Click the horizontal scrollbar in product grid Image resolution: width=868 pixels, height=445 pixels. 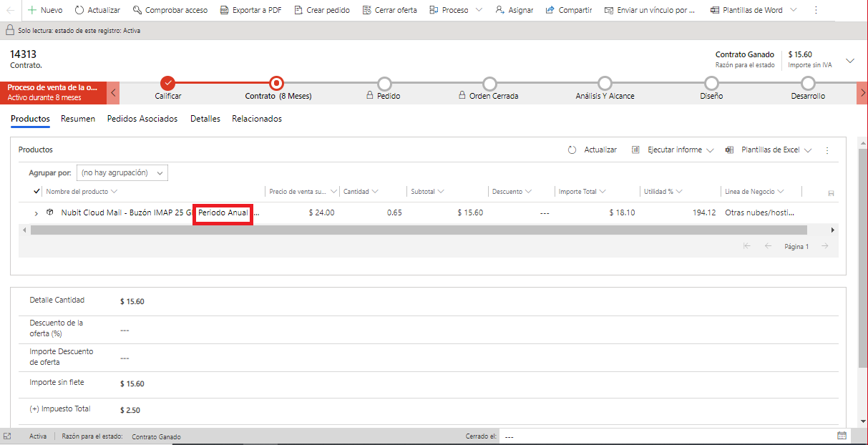(419, 230)
